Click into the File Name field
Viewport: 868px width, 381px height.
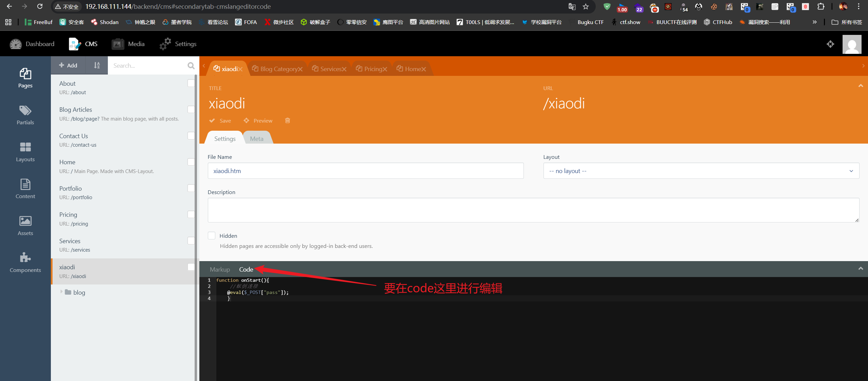[365, 171]
